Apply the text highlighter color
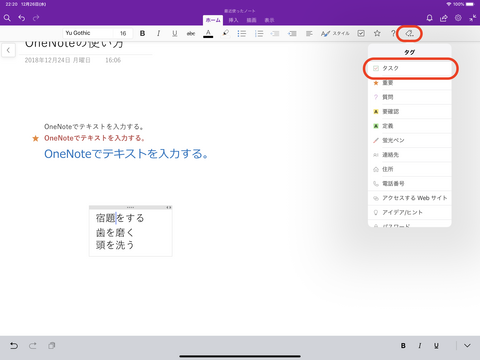The width and height of the screenshot is (480, 360). (226, 33)
